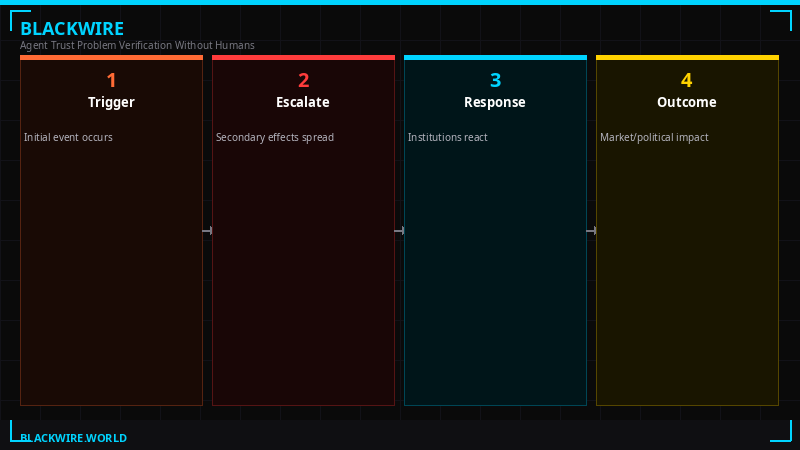Select the "Institutions react" description
This screenshot has width=800, height=450.
coord(447,137)
